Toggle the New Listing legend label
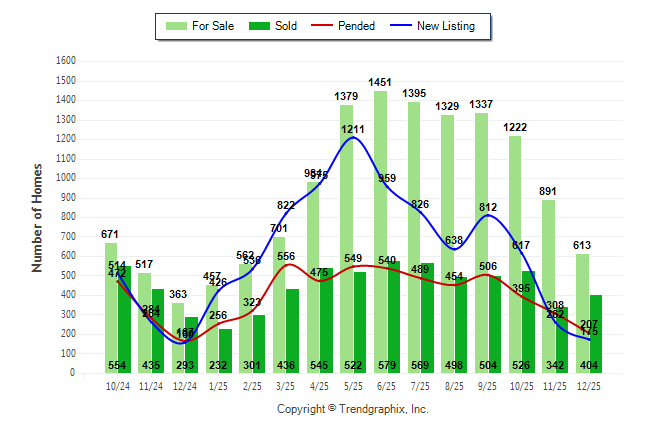 447,26
